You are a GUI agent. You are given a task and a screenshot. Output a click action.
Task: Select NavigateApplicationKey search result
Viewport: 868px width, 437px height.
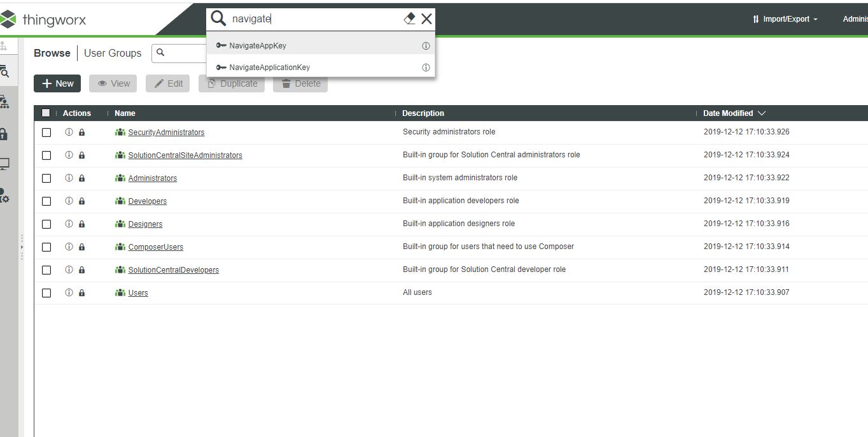pyautogui.click(x=321, y=68)
